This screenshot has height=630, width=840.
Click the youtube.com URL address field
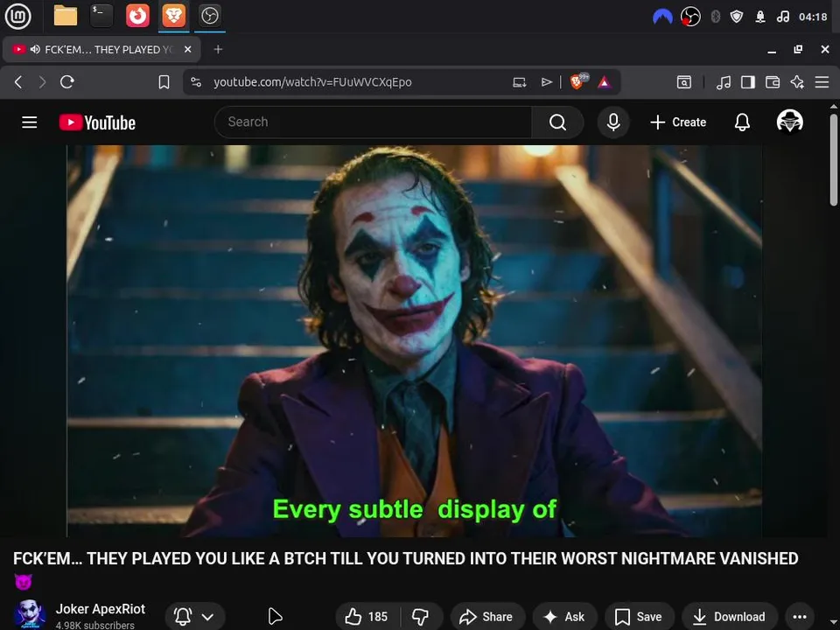312,82
